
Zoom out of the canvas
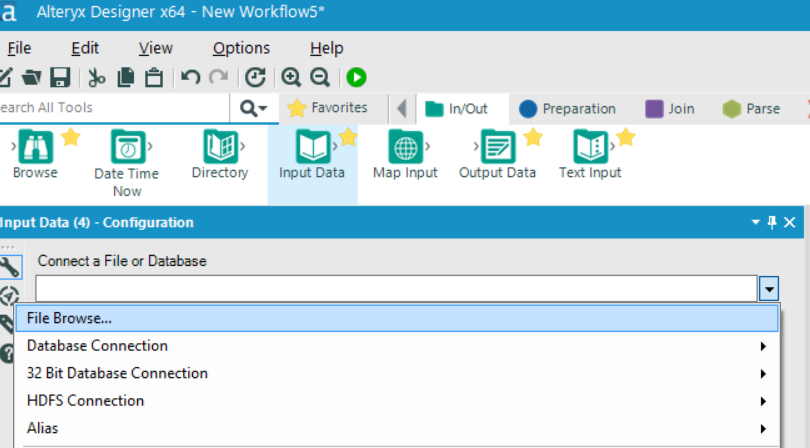(320, 78)
